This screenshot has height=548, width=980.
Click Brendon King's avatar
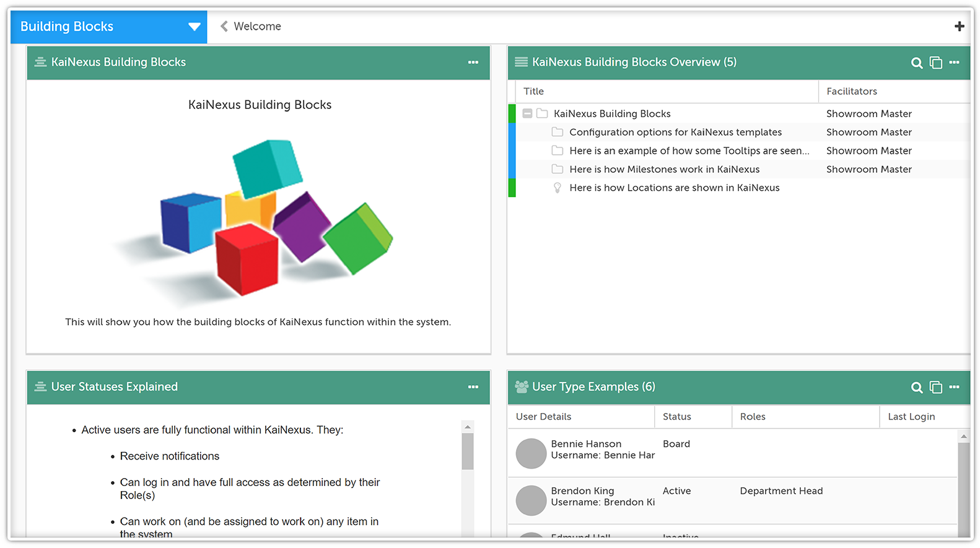coord(531,500)
